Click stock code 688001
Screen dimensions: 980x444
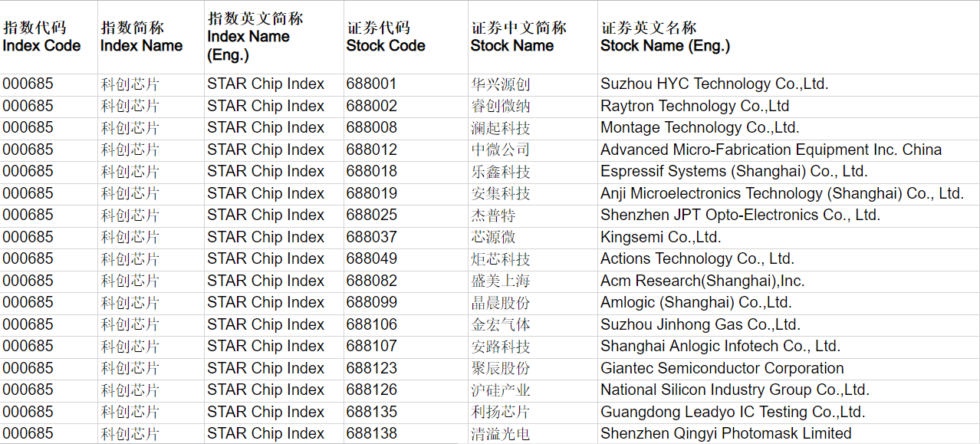point(372,84)
